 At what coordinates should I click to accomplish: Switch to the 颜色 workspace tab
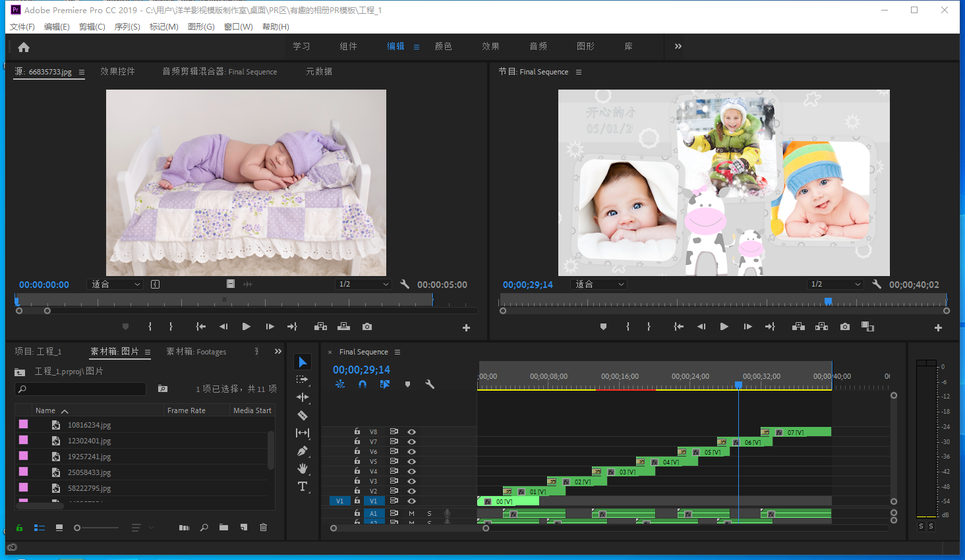(444, 46)
